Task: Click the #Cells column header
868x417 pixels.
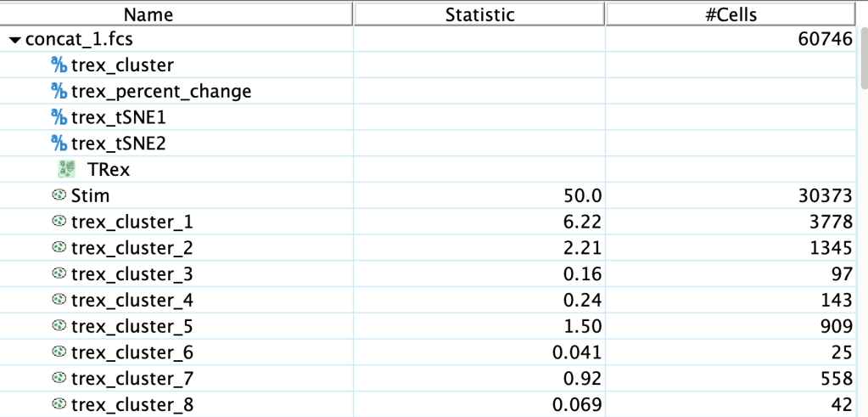Action: [x=731, y=14]
